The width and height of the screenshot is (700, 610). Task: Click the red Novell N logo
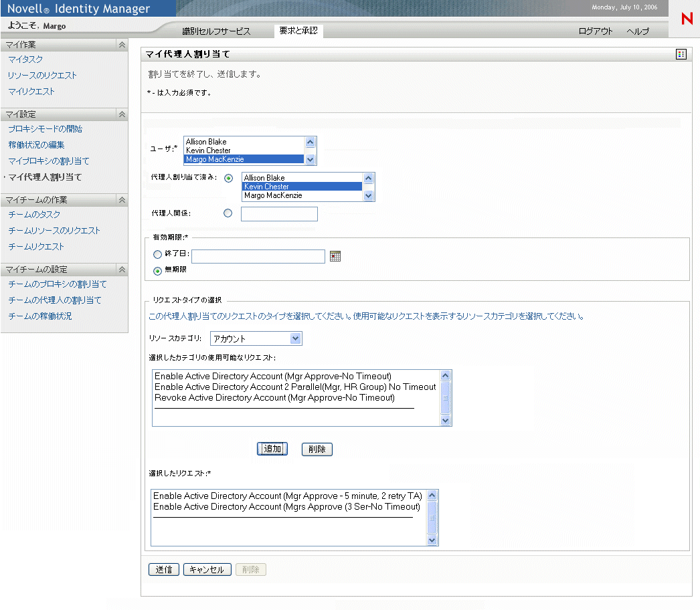[687, 18]
